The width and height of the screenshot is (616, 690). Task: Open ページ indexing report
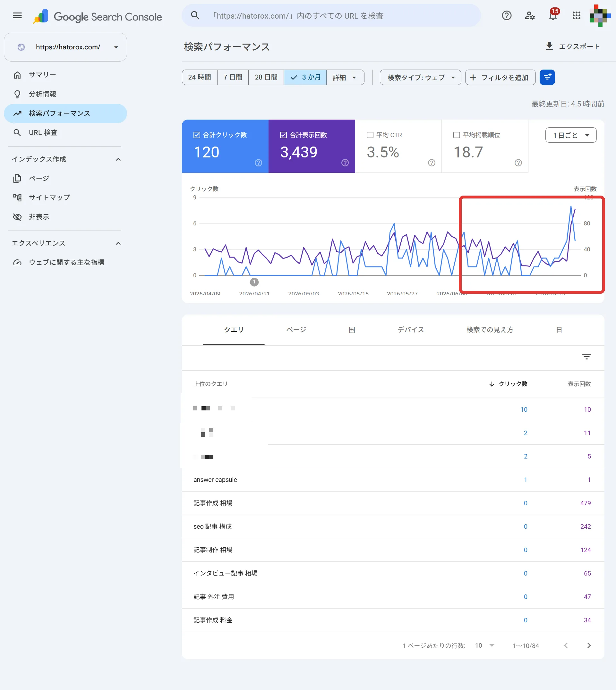pyautogui.click(x=65, y=178)
